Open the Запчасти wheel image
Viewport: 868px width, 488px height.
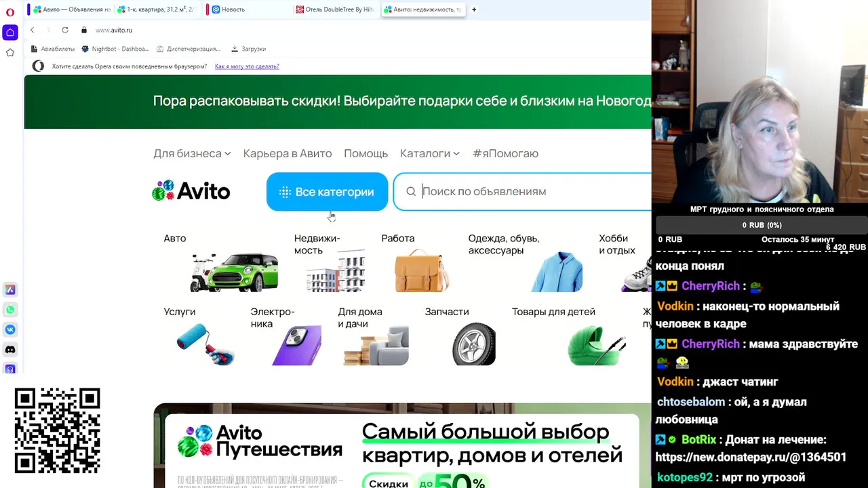click(x=474, y=344)
